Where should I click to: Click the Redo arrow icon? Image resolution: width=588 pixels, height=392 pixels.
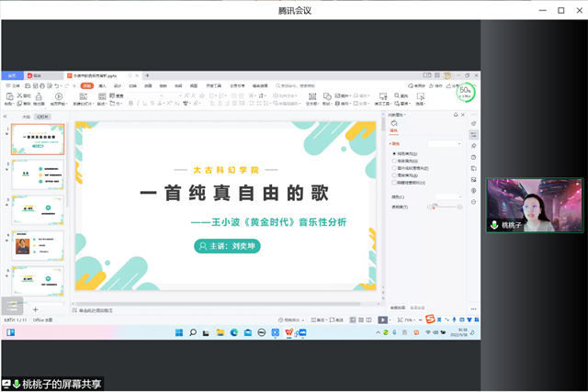(66, 85)
